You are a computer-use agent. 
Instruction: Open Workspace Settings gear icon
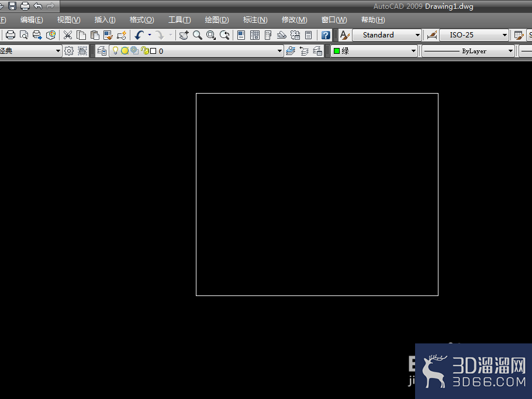(69, 51)
